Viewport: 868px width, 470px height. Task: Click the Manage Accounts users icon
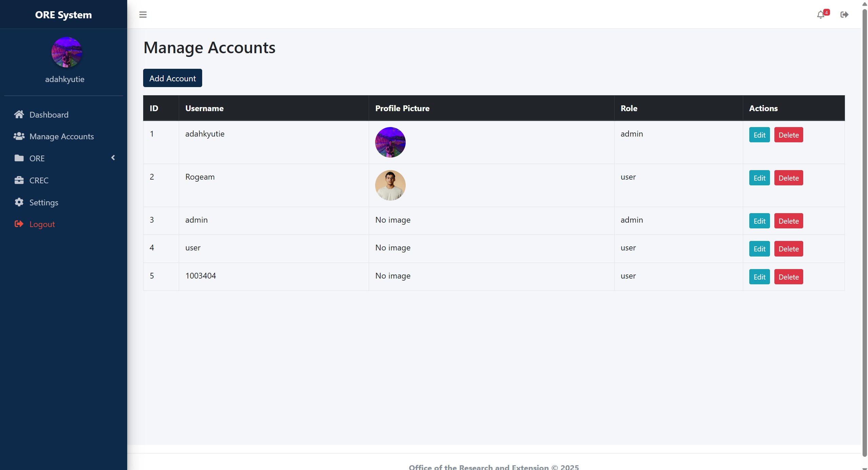tap(19, 136)
